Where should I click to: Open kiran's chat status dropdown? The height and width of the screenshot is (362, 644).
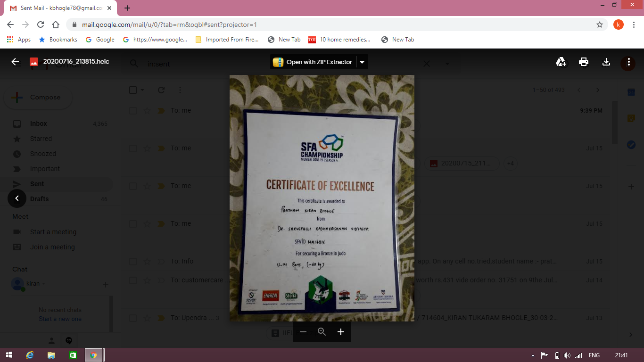[44, 284]
